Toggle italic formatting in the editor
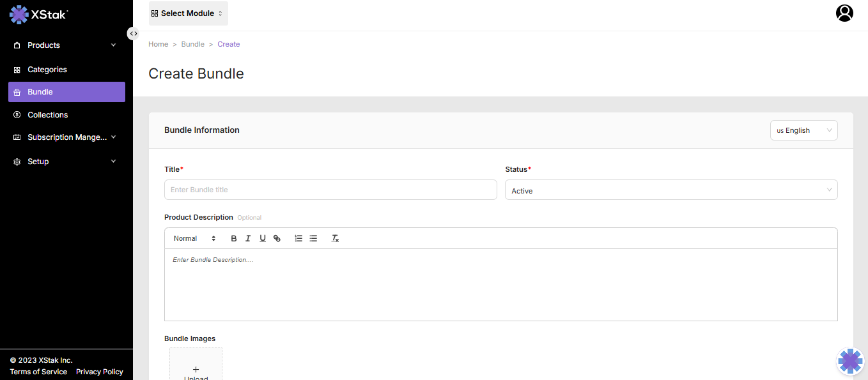The height and width of the screenshot is (380, 868). [x=248, y=238]
